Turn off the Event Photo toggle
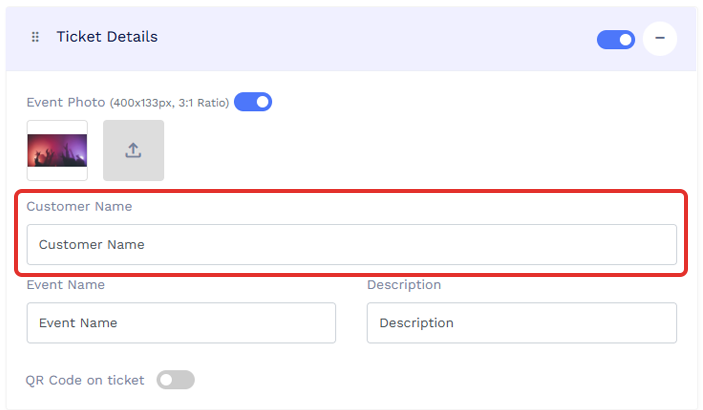The image size is (703, 410). click(253, 102)
